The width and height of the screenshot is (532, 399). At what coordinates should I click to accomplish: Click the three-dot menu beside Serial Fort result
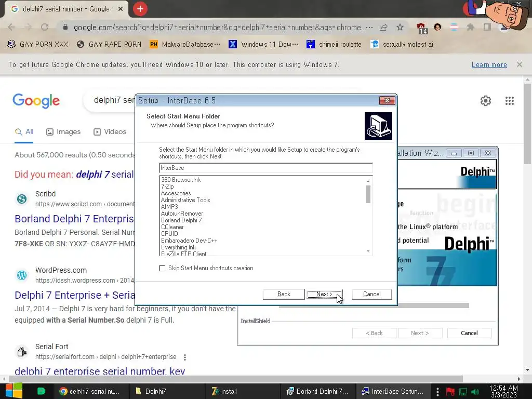tap(184, 357)
